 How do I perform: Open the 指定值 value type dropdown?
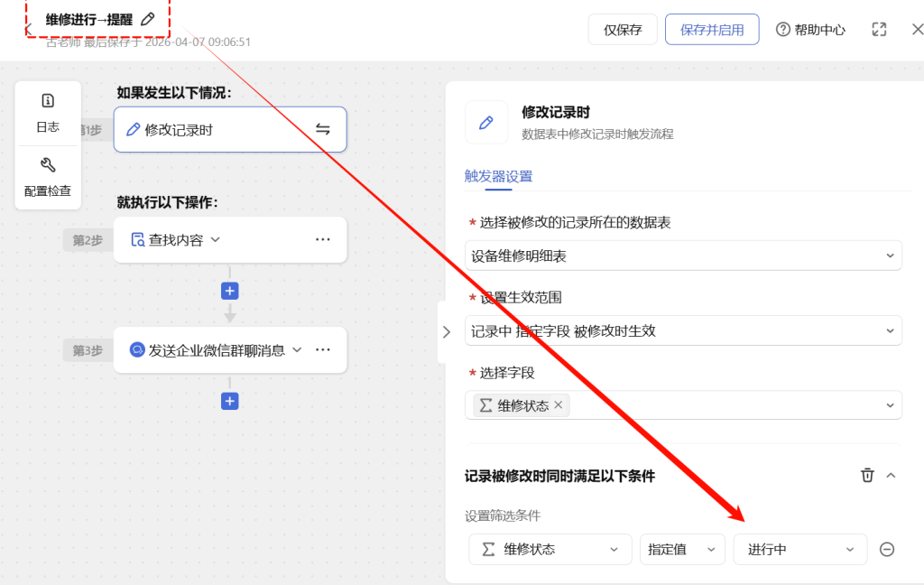point(682,550)
